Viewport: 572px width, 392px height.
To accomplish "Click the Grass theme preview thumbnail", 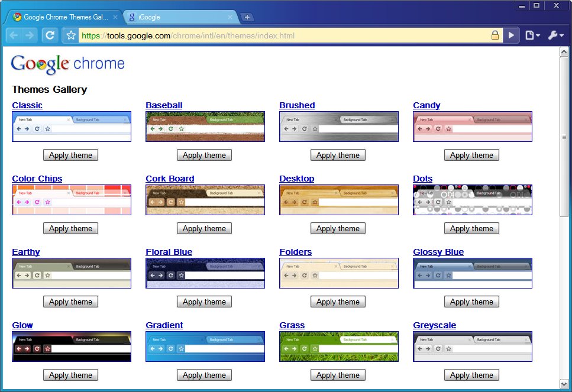I will click(339, 346).
